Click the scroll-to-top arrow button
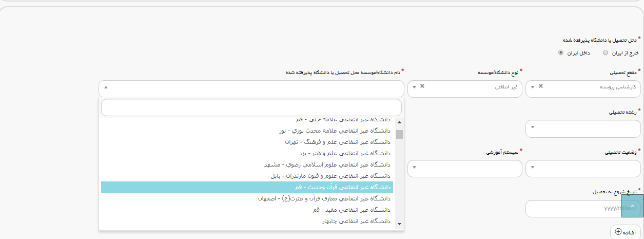The image size is (644, 239). click(x=632, y=206)
